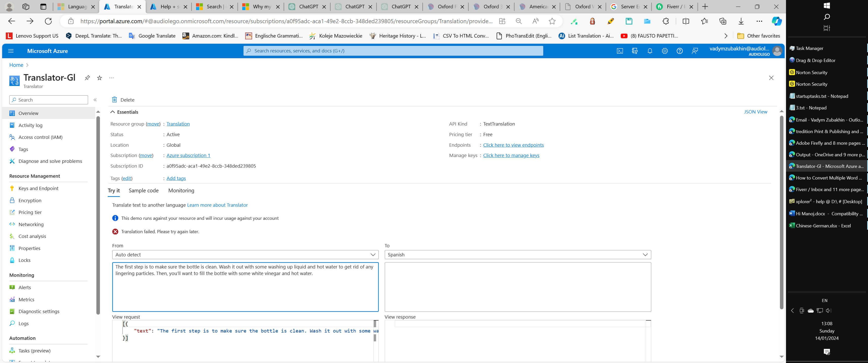868x363 pixels.
Task: Open Learn more about Translator link
Action: click(x=217, y=205)
